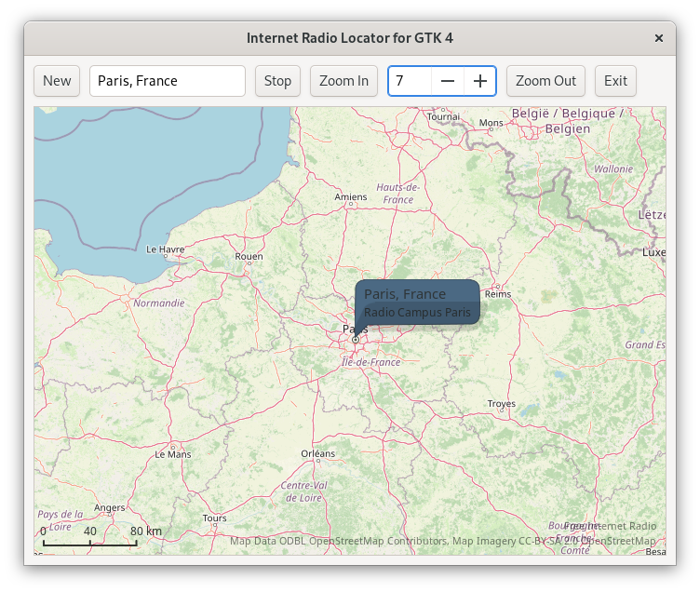This screenshot has width=700, height=592.
Task: Click the Paris station marker on map
Action: tap(356, 340)
